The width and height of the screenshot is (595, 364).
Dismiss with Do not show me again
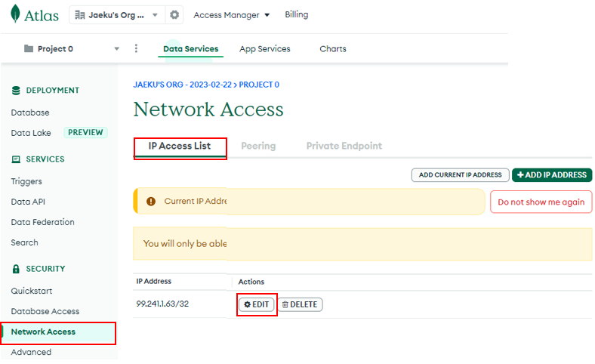click(x=541, y=202)
